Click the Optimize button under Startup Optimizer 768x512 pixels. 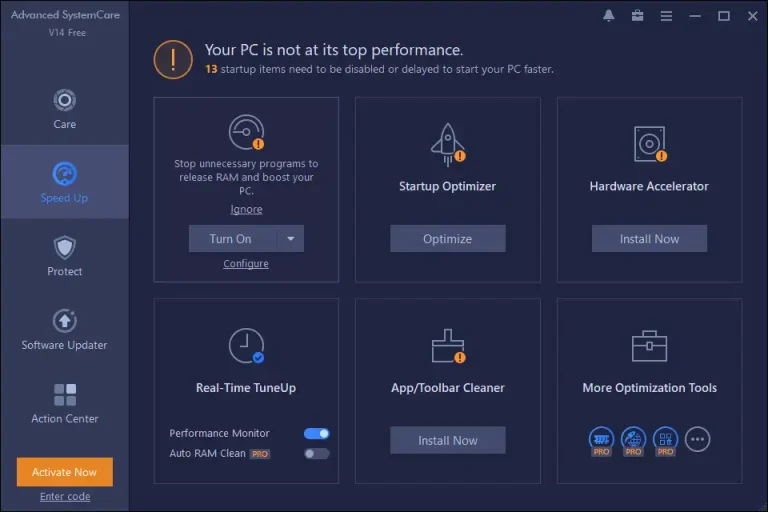pyautogui.click(x=448, y=239)
